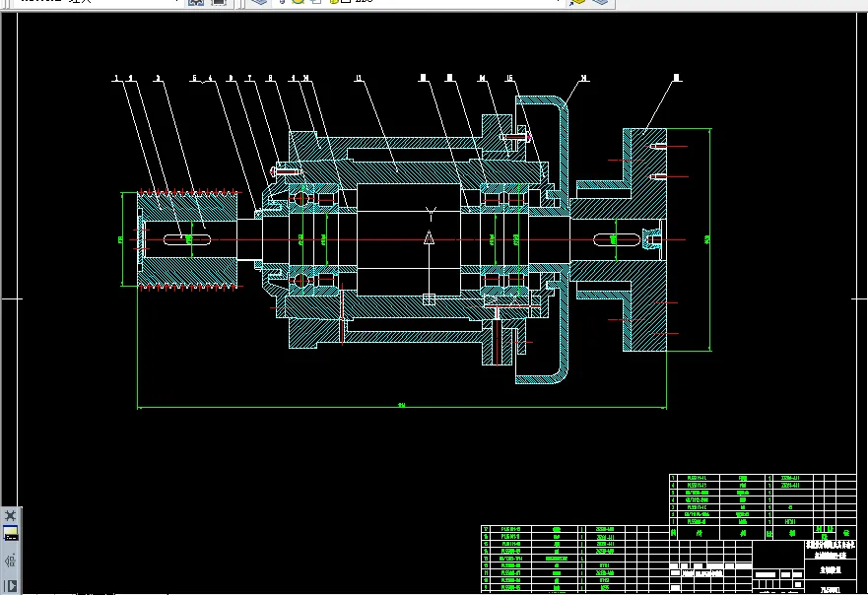Click the clean screen cross-arrows icon
This screenshot has height=595, width=868.
pos(10,515)
